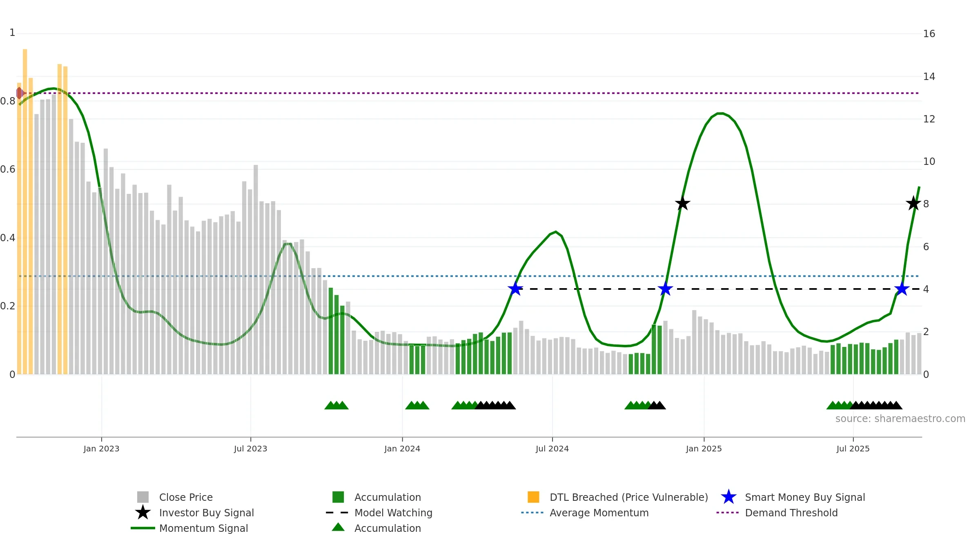Click the gray Close Price legend square
The height and width of the screenshot is (551, 980).
[x=143, y=497]
